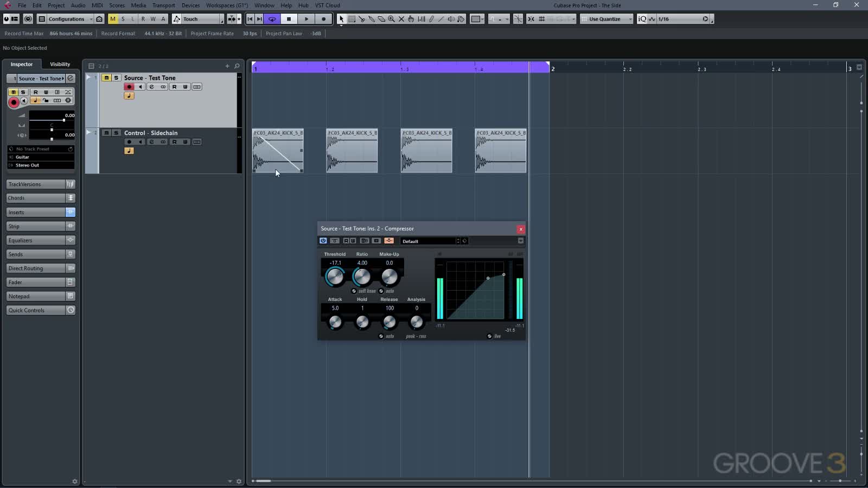Image resolution: width=868 pixels, height=488 pixels.
Task: Enable Read automation on Source - Test Tone
Action: tap(175, 86)
